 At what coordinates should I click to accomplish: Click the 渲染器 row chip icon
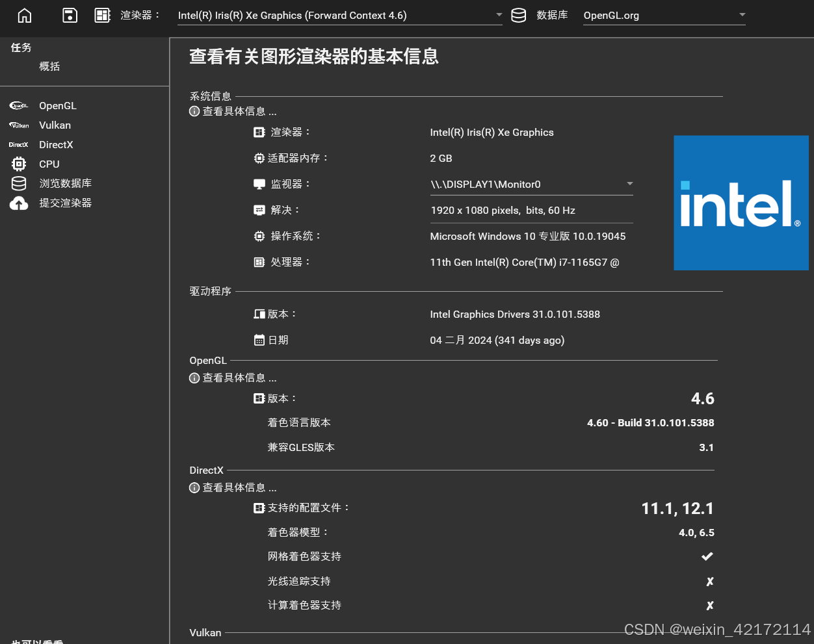[259, 133]
